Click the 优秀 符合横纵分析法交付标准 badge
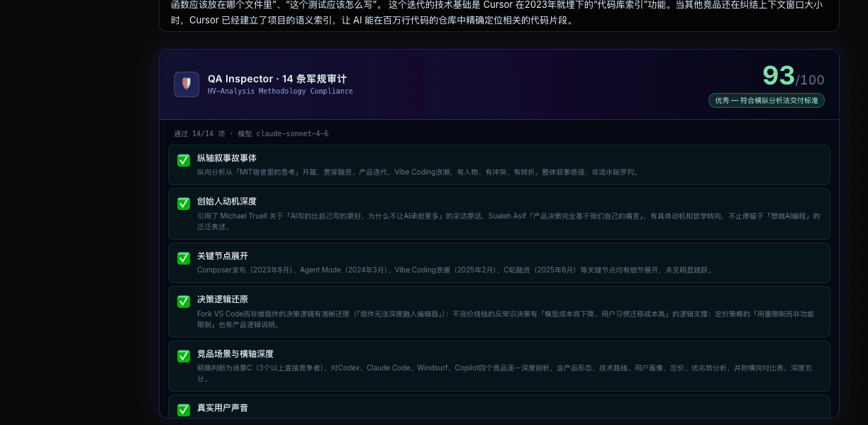This screenshot has width=868, height=425. tap(767, 101)
